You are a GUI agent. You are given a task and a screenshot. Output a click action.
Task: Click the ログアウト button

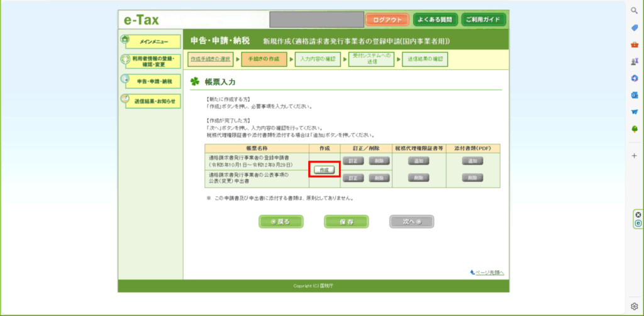pos(387,20)
